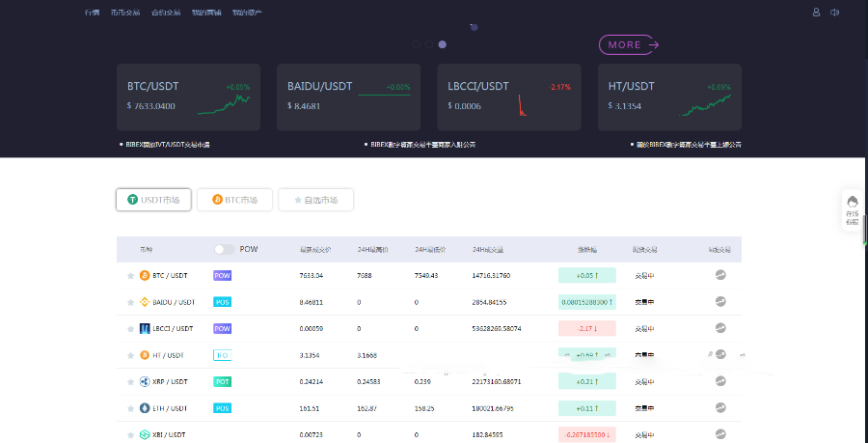Click the MORE arrow button
Viewport: 868px width, 443px height.
click(629, 44)
